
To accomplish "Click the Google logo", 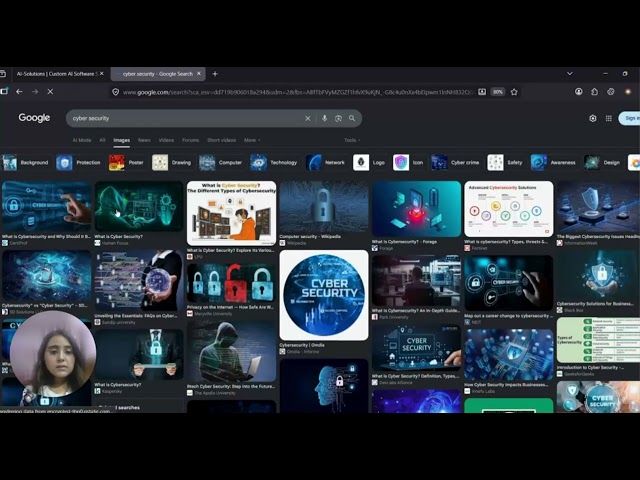I will point(34,118).
